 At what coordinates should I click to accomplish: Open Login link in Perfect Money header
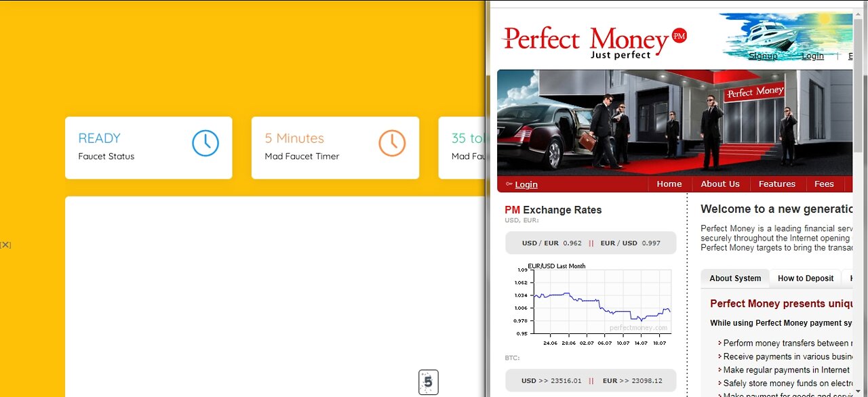tap(812, 56)
